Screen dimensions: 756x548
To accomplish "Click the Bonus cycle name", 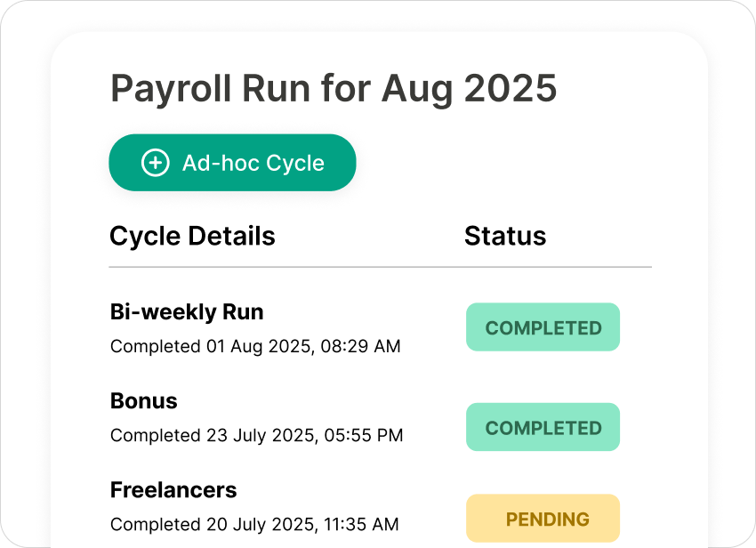I will (143, 400).
